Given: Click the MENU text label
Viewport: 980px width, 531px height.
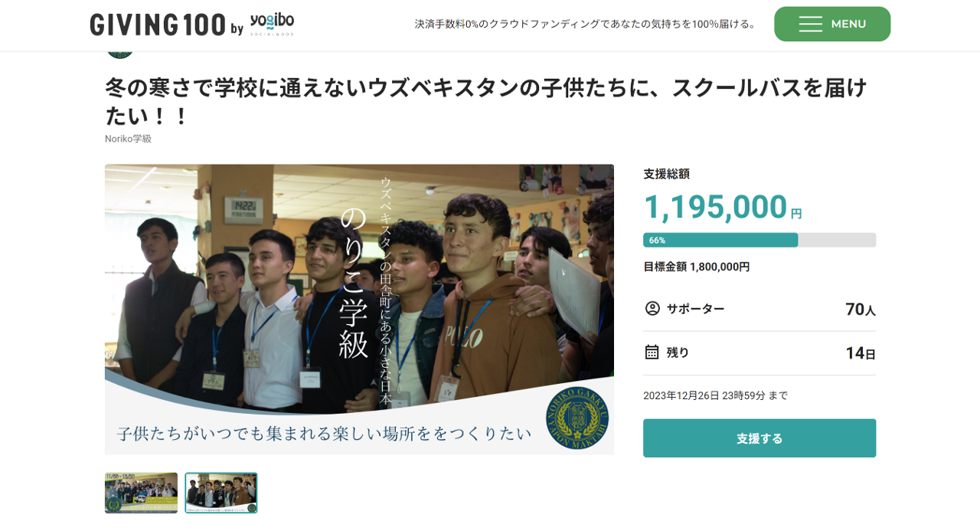Looking at the screenshot, I should [x=848, y=24].
